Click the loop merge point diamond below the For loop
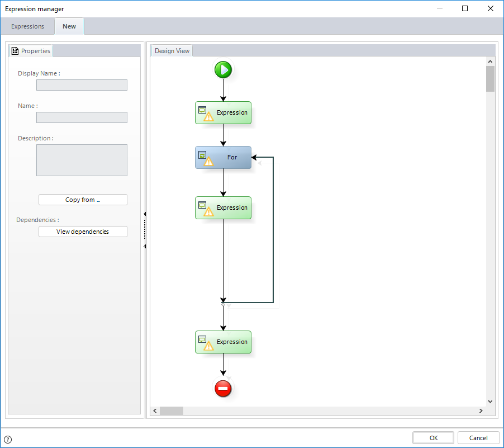 [x=223, y=304]
